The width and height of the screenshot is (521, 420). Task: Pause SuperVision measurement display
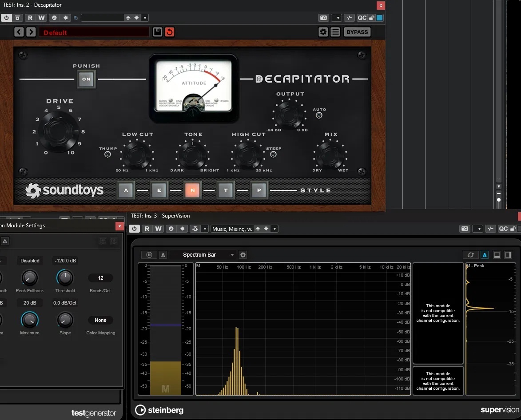(x=149, y=255)
